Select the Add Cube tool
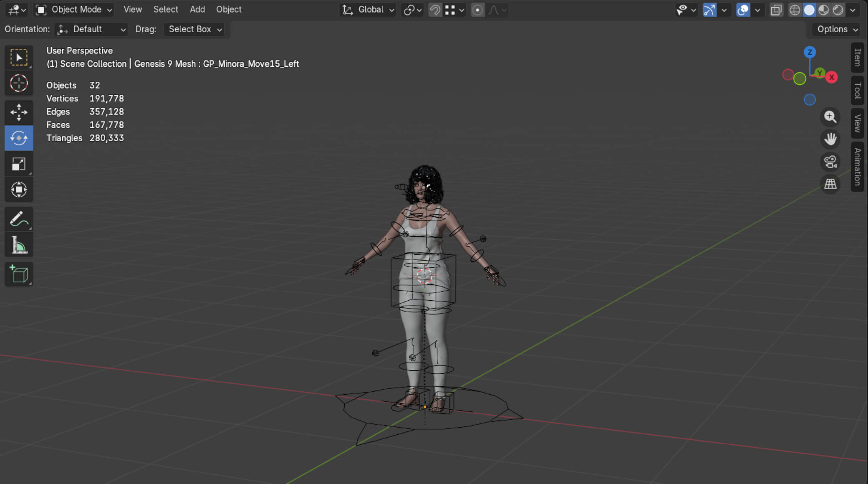The width and height of the screenshot is (868, 484). [19, 274]
